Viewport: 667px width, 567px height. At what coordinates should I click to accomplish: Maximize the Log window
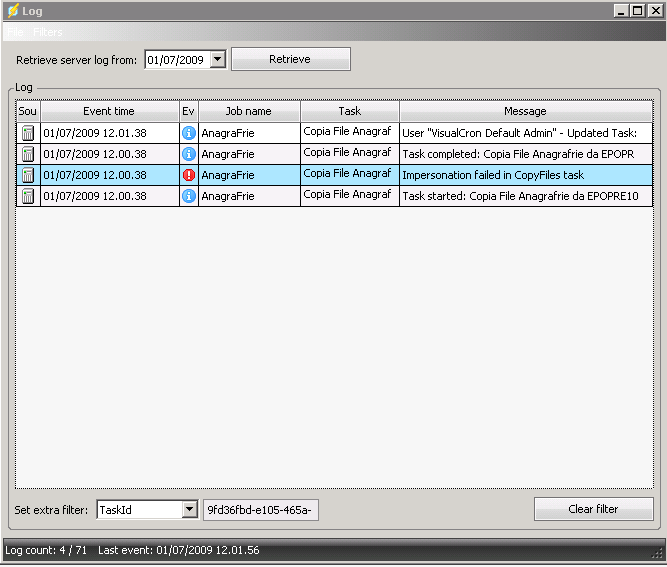click(x=638, y=11)
